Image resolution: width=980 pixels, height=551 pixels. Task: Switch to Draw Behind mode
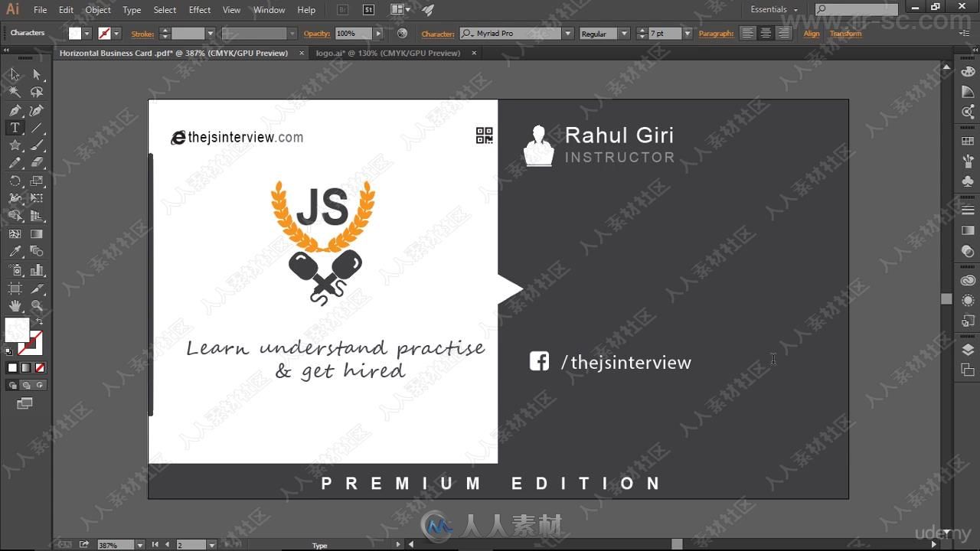tap(26, 386)
